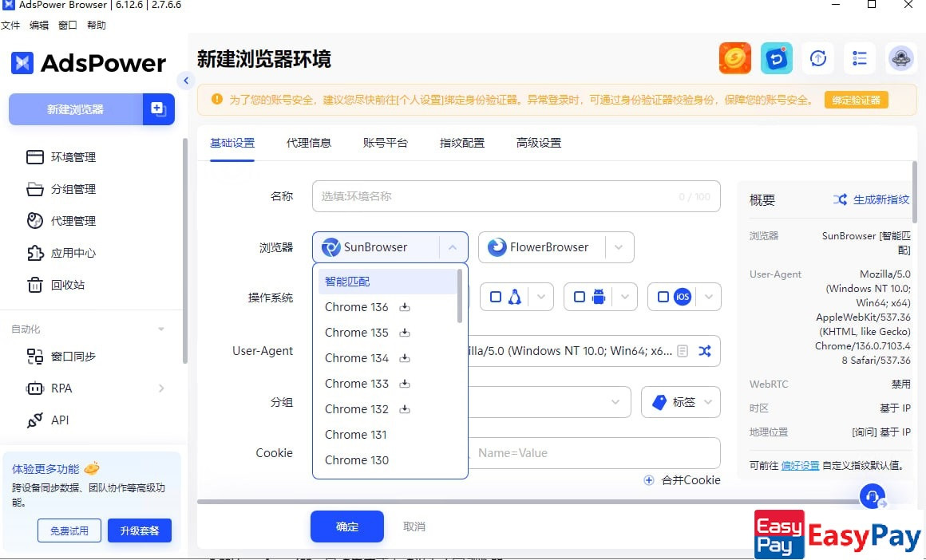Click the 名称 environment name input field
The height and width of the screenshot is (560, 926).
click(x=495, y=196)
